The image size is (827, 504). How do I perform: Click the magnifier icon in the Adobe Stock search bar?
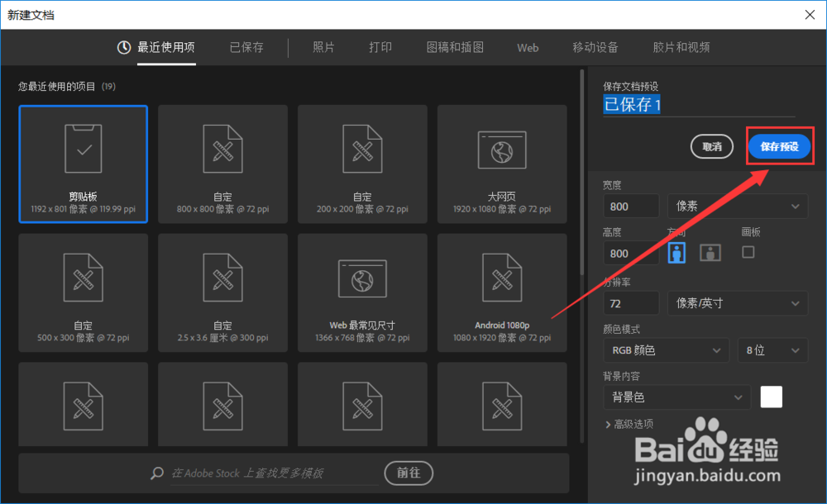coord(156,473)
